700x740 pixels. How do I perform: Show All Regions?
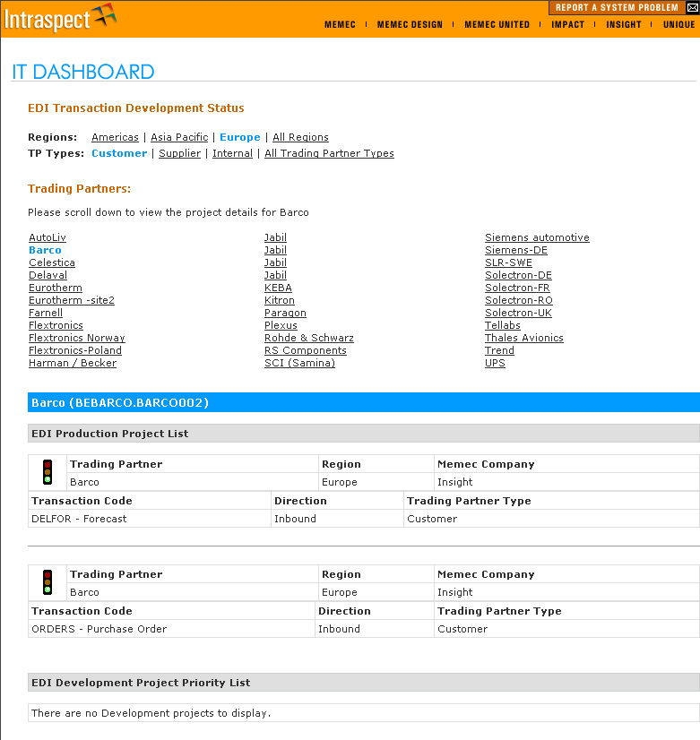coord(300,137)
